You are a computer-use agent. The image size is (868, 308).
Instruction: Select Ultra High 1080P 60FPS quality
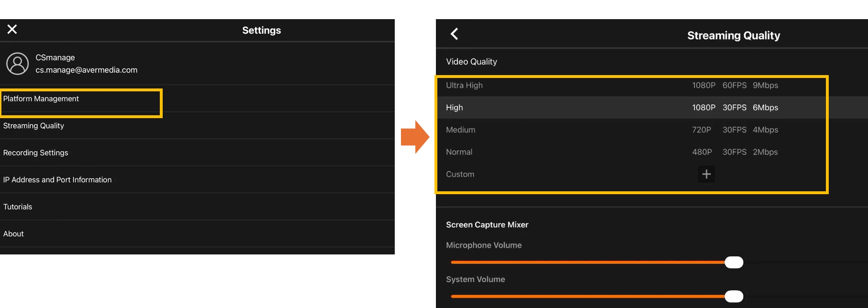[x=612, y=86]
